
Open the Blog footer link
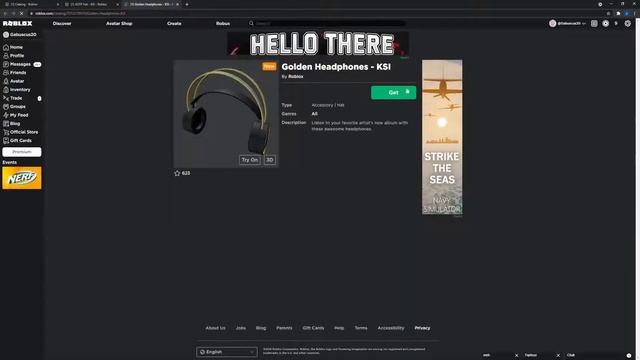click(261, 328)
